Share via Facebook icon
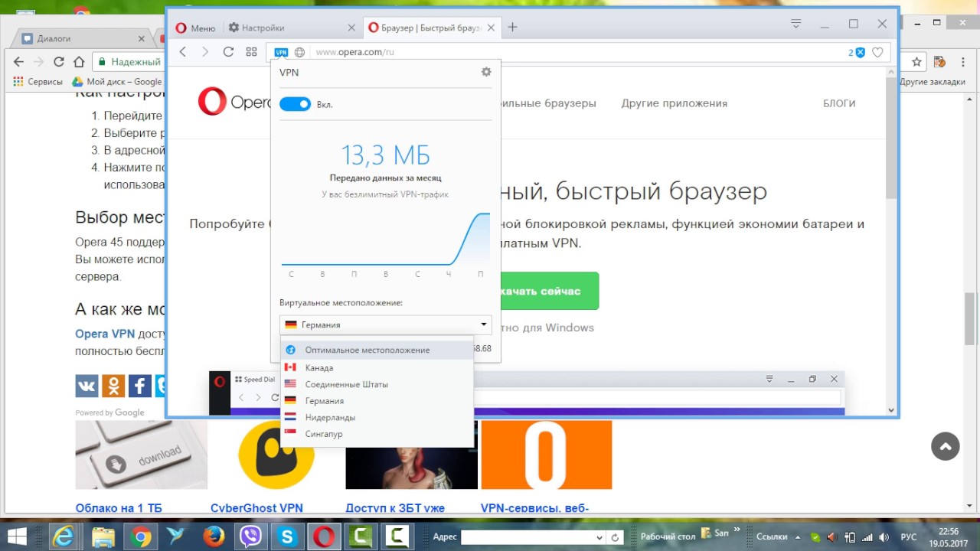 click(140, 386)
